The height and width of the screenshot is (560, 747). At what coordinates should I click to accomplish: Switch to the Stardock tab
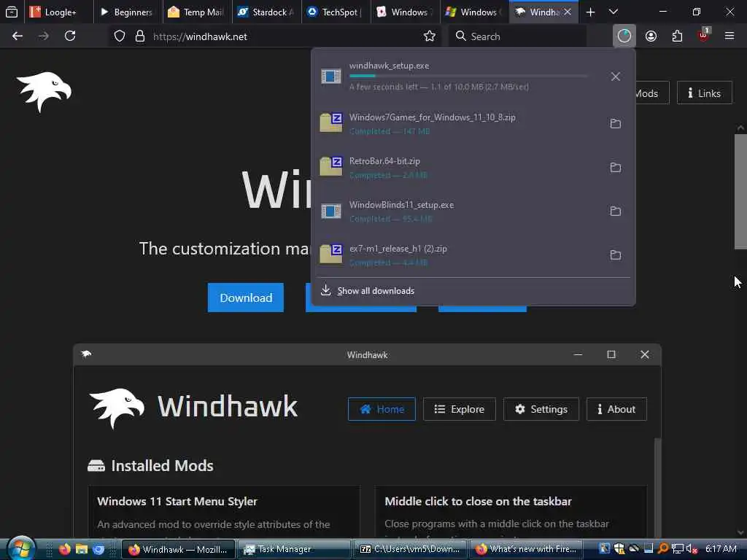[x=267, y=12]
